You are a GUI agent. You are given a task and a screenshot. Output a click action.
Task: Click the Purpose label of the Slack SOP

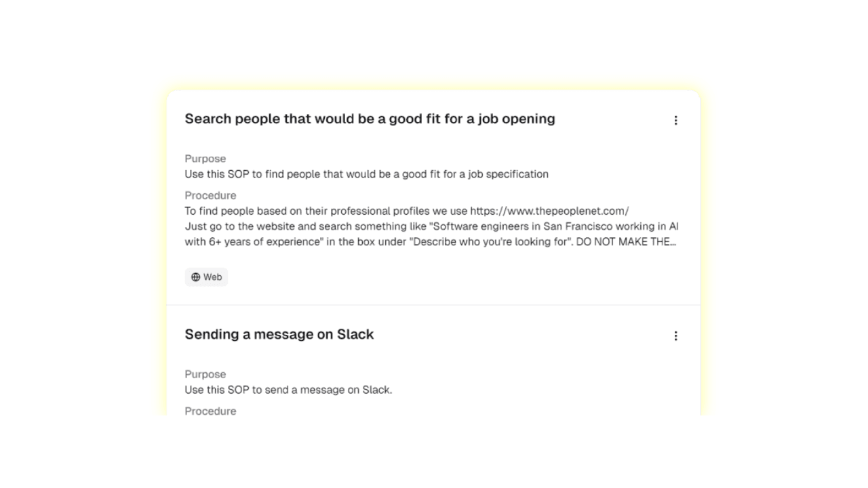coord(205,374)
